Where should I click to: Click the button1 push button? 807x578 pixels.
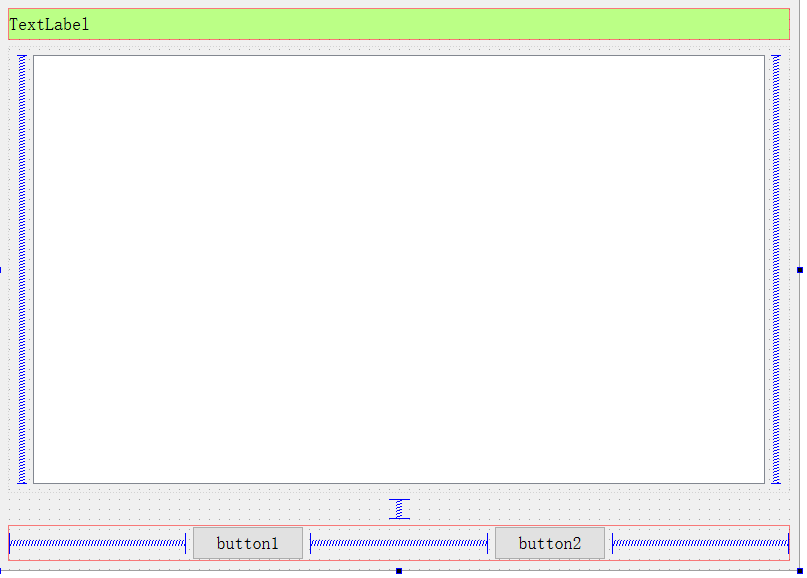247,543
